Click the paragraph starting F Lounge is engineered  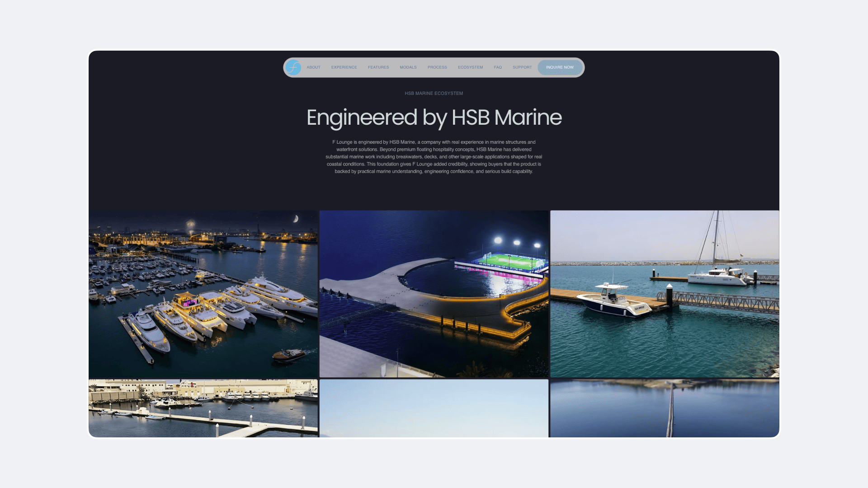434,157
